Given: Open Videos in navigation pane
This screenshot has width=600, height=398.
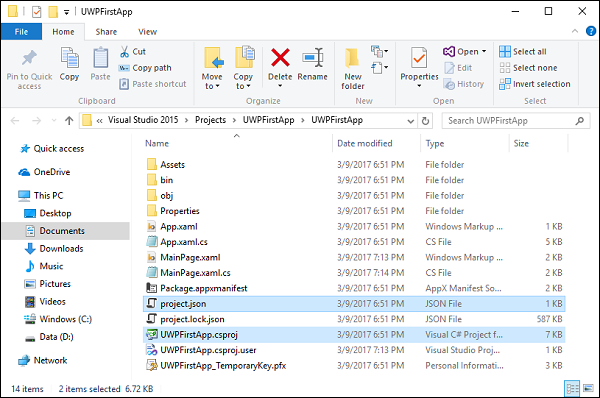Looking at the screenshot, I should (45, 302).
